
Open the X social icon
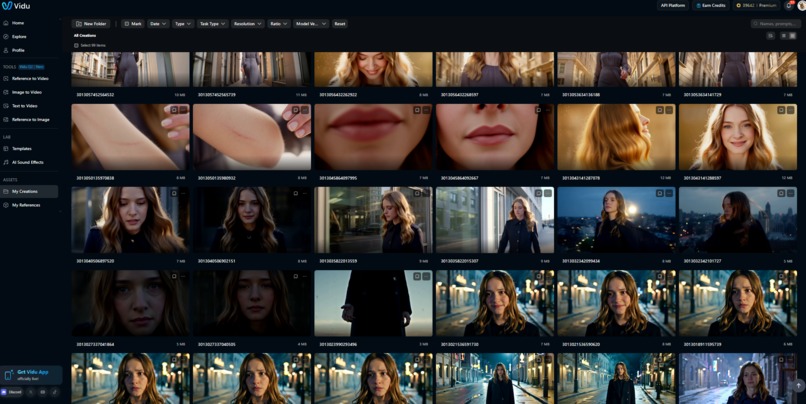pyautogui.click(x=31, y=392)
